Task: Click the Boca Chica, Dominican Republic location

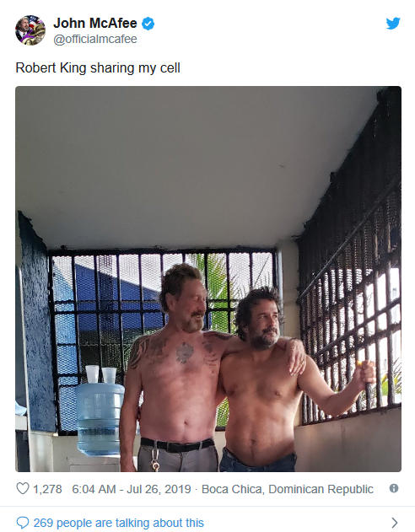Action: [288, 489]
